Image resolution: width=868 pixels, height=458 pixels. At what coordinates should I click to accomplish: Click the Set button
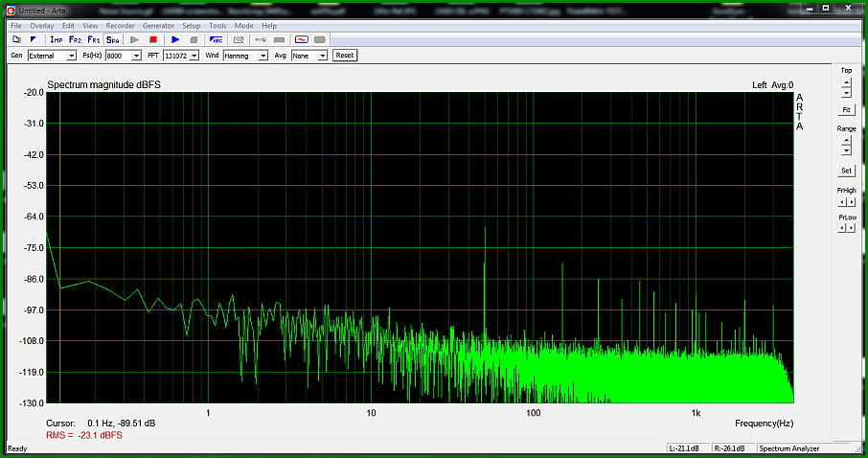tap(846, 171)
